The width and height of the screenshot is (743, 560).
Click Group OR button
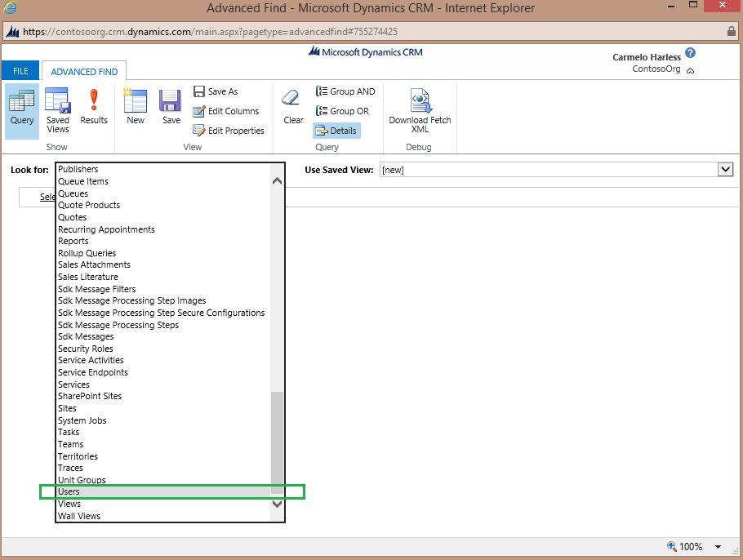(x=342, y=111)
